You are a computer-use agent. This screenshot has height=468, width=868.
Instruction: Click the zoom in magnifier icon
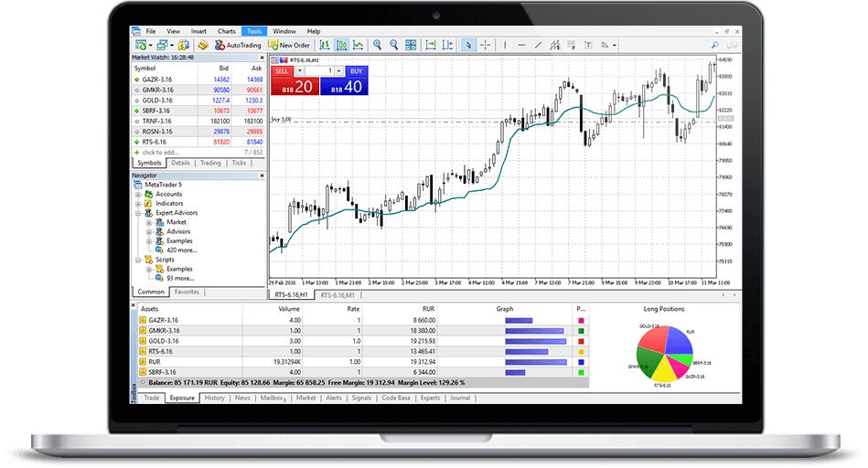tap(376, 45)
